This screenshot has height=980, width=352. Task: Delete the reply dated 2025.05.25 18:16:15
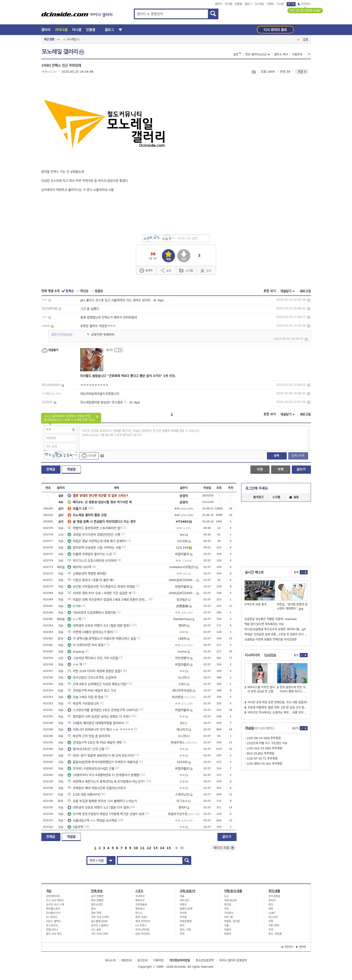(306, 339)
